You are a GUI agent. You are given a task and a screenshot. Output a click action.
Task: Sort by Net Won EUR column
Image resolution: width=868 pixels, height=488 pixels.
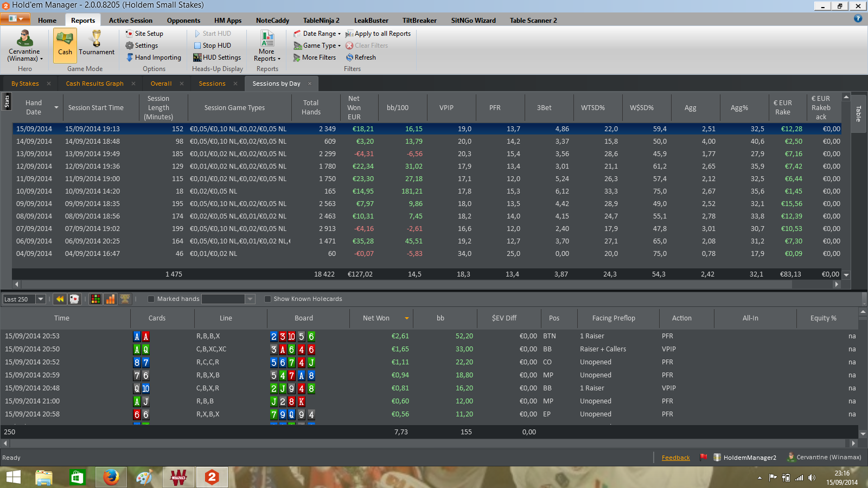(354, 107)
